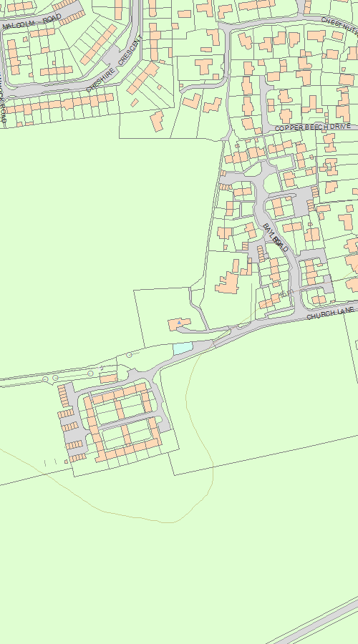Viewport: 358px width, 644px height.
Task: Click the Church Lane road label
Action: tap(330, 314)
